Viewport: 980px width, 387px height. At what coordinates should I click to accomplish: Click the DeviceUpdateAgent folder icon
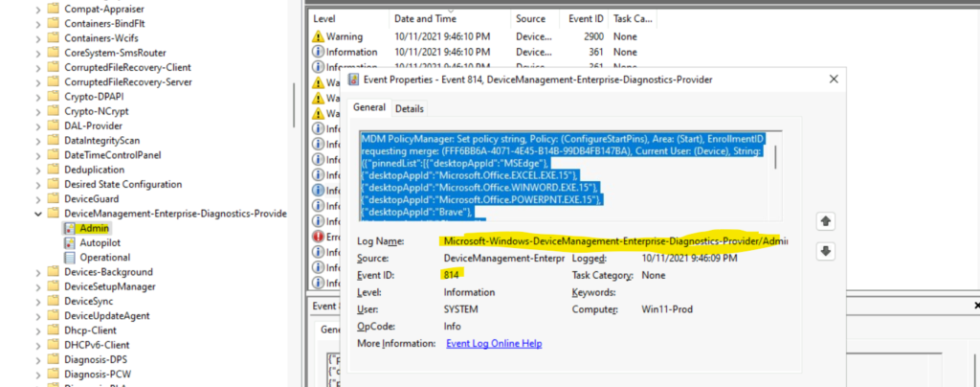click(x=54, y=316)
